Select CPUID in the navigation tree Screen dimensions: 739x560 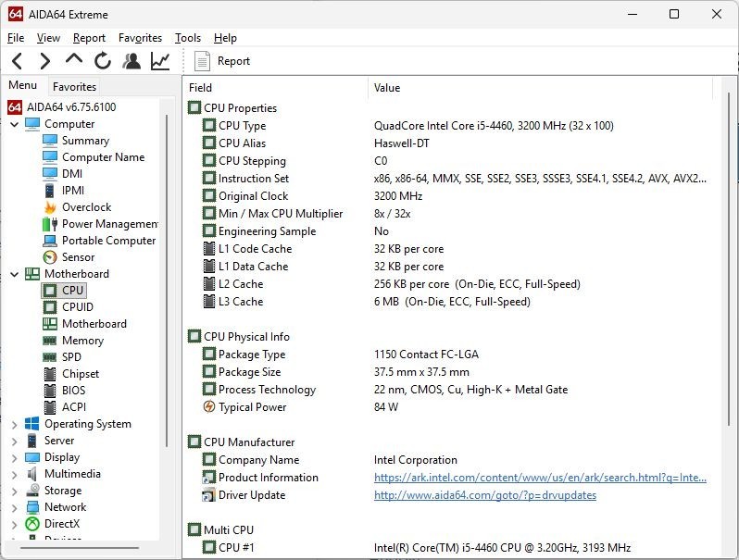[78, 307]
